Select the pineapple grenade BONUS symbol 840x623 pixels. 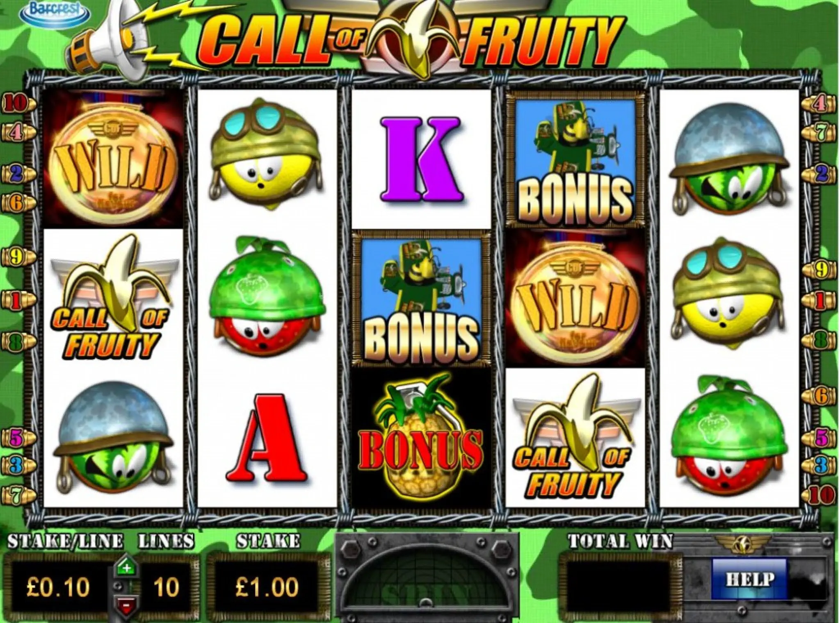point(422,437)
